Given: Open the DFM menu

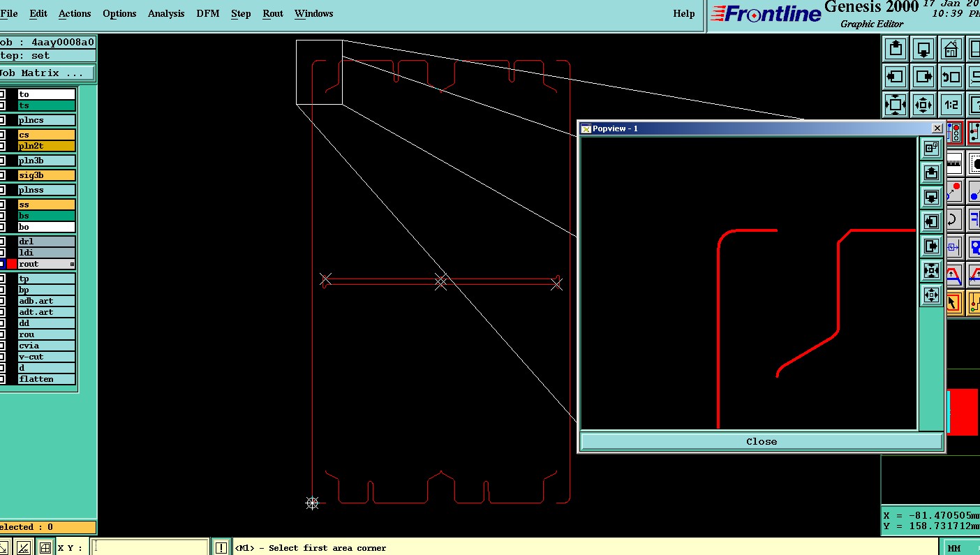Looking at the screenshot, I should click(x=208, y=13).
